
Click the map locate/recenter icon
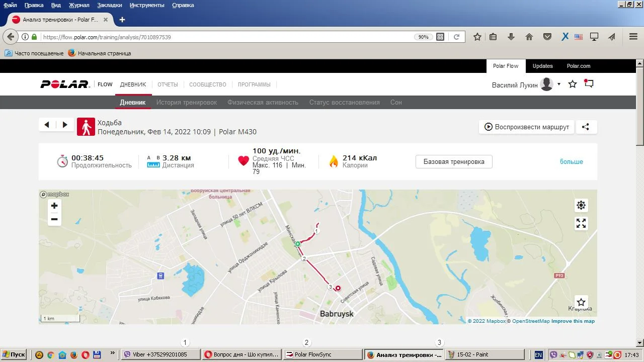(x=581, y=205)
